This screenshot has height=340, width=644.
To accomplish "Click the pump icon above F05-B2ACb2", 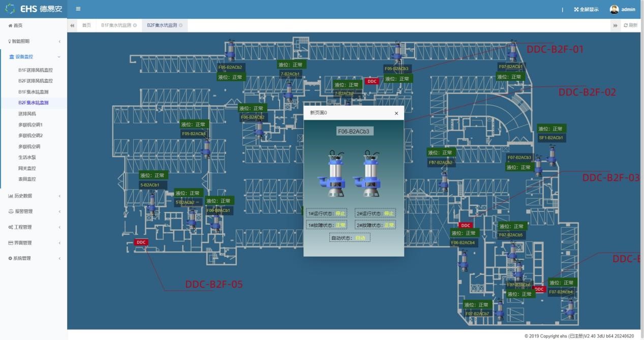I will coord(230,51).
